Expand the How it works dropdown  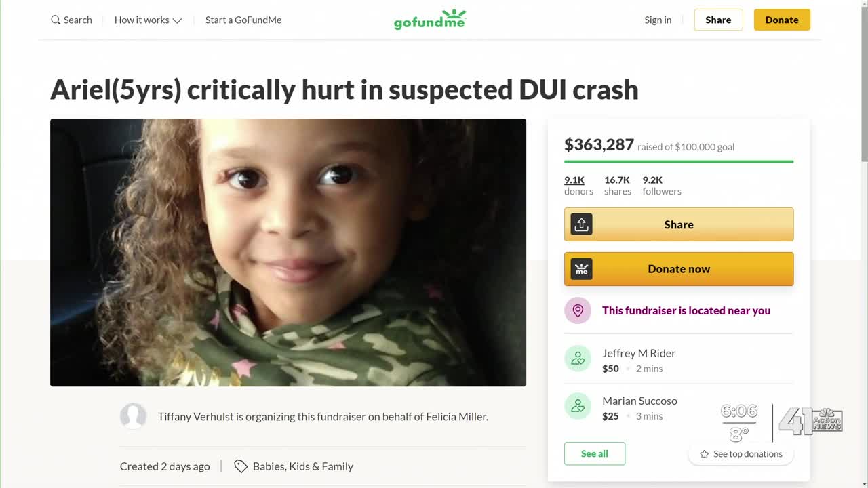[148, 20]
